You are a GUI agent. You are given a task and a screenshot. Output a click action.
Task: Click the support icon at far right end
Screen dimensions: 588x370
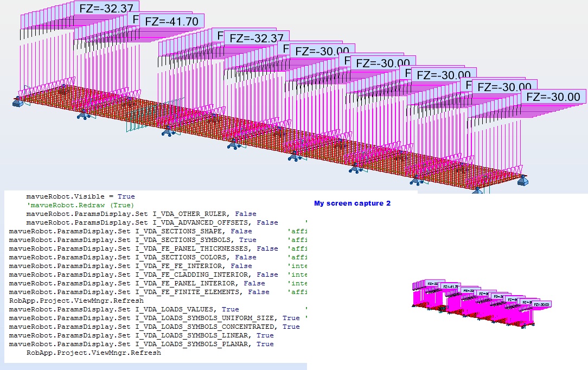[523, 181]
